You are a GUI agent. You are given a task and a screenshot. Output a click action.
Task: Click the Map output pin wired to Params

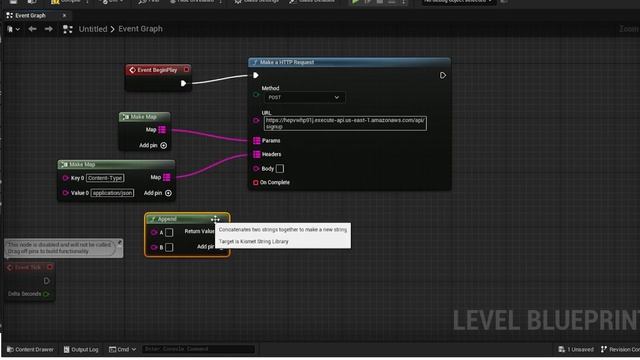(162, 130)
